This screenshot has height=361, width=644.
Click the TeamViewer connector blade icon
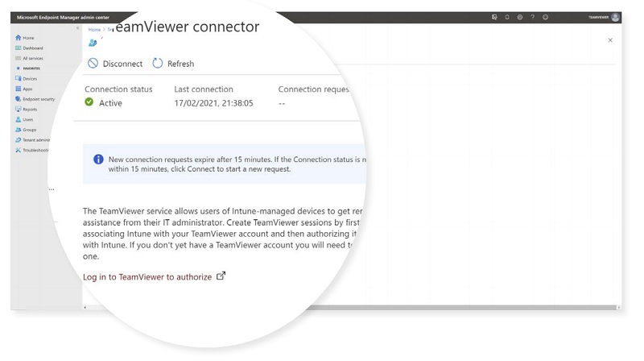tap(93, 43)
